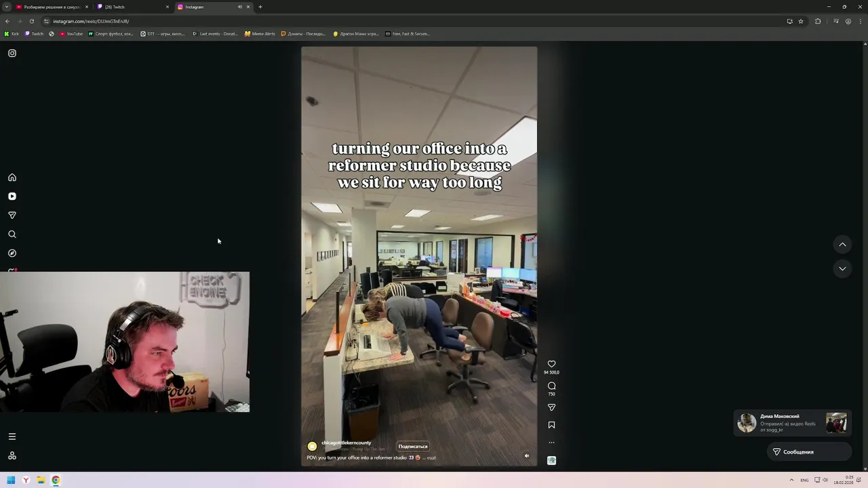
Task: Open the Meta apps icon at sidebar bottom
Action: pos(12,455)
